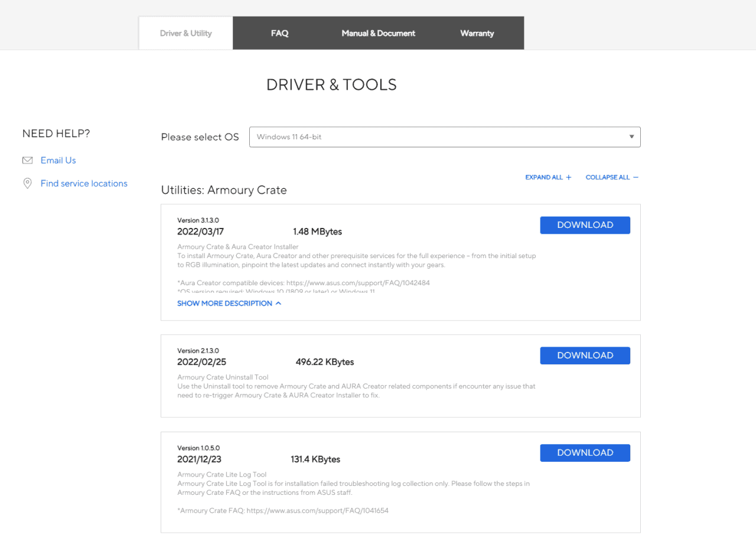Click the Version 3.1.3.0 label

pyautogui.click(x=198, y=220)
